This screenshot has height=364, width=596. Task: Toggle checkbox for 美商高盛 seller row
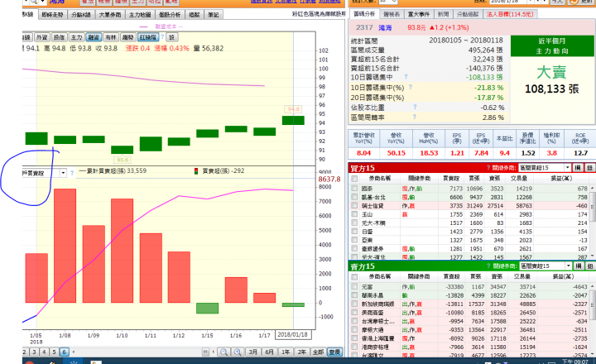click(x=354, y=313)
